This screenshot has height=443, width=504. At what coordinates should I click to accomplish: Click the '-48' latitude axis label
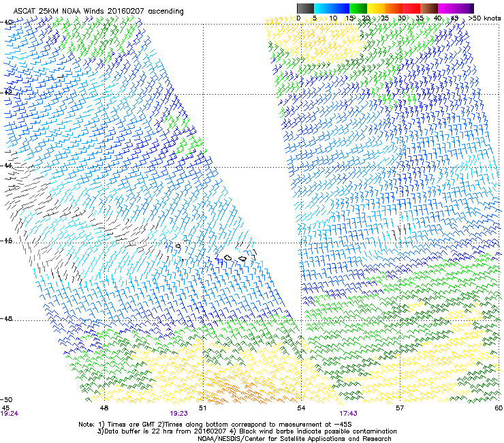coord(7,318)
